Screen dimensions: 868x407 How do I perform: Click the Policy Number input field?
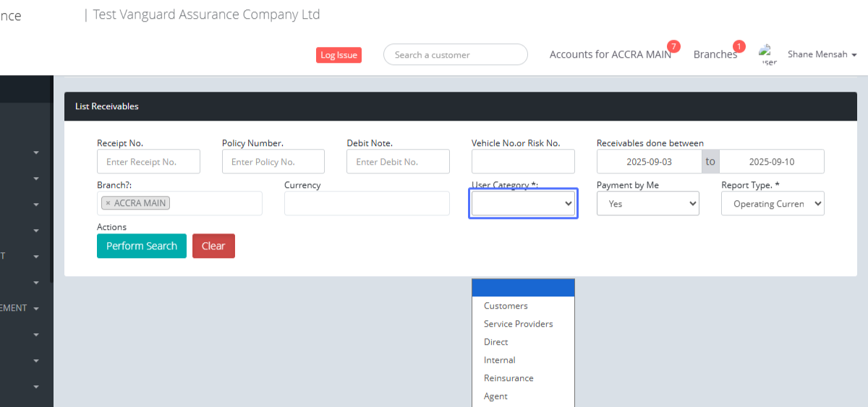tap(273, 162)
